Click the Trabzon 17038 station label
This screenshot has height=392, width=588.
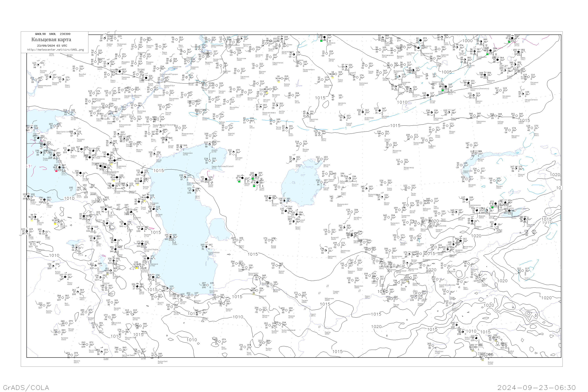click(x=49, y=206)
